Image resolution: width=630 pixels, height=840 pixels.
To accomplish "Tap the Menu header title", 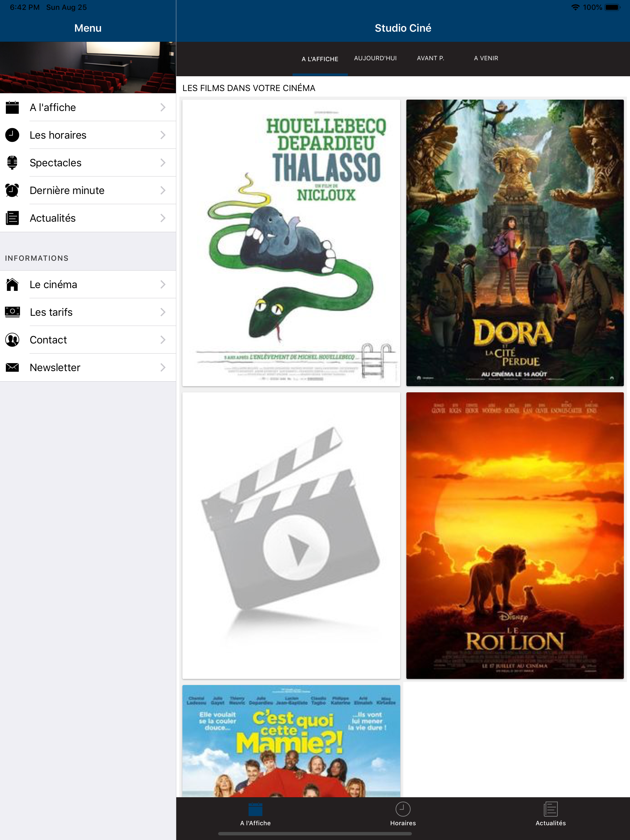I will 88,28.
